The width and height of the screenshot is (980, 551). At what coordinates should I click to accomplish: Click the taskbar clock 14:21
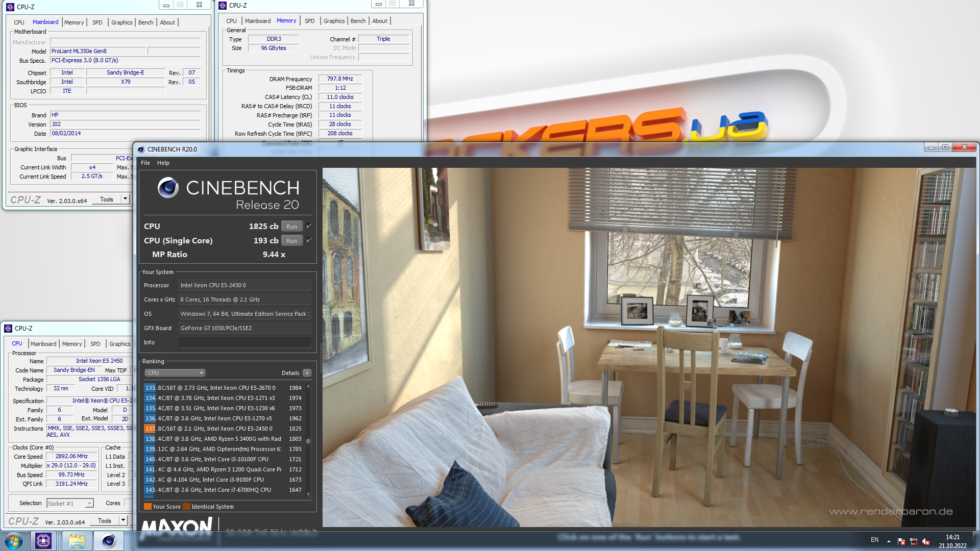pos(952,537)
